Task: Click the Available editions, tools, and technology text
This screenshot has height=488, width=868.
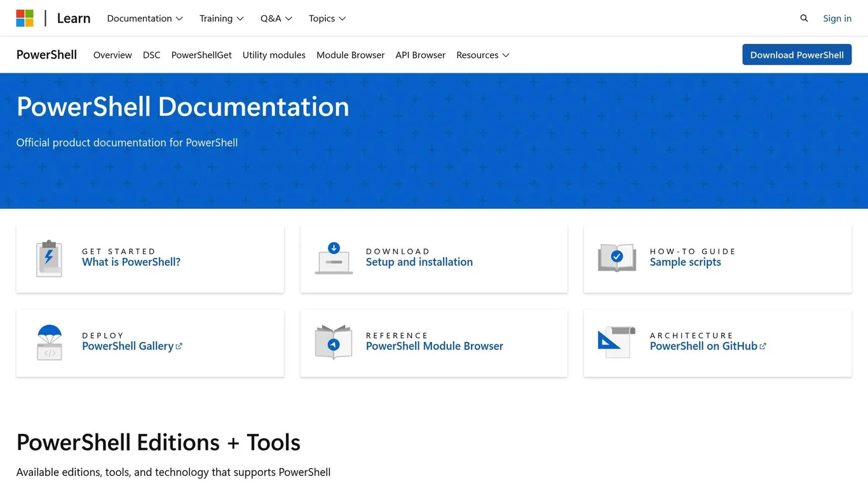Action: pos(173,472)
